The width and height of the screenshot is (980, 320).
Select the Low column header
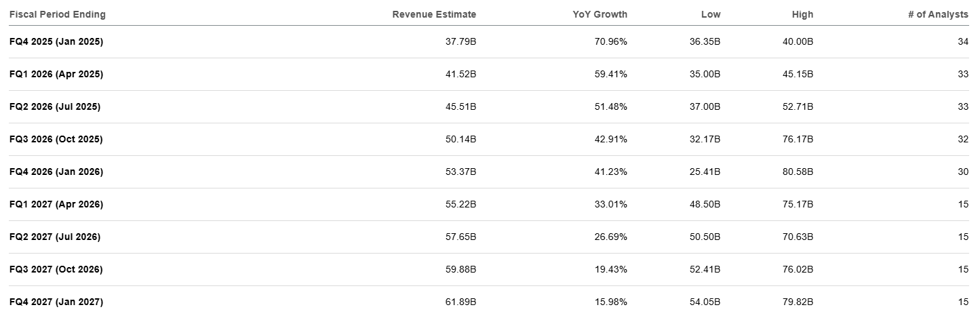pos(711,14)
